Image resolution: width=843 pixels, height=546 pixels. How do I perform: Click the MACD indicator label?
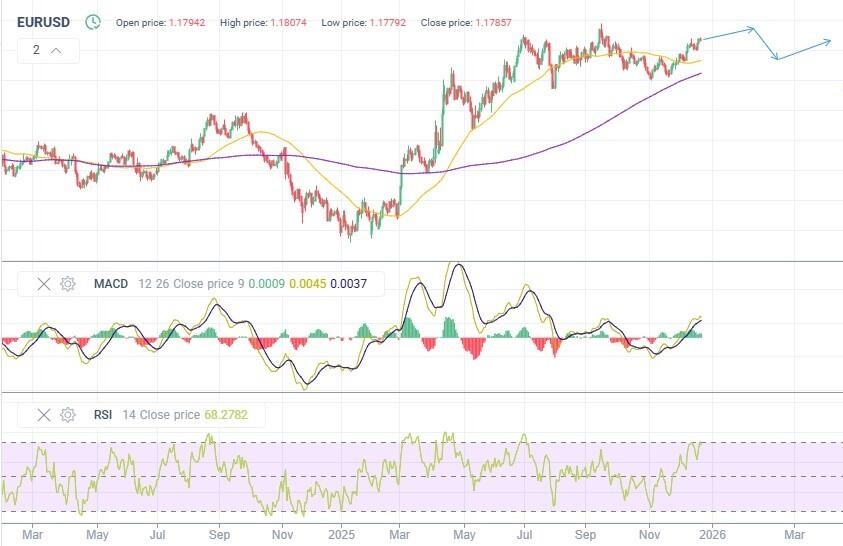pos(111,284)
